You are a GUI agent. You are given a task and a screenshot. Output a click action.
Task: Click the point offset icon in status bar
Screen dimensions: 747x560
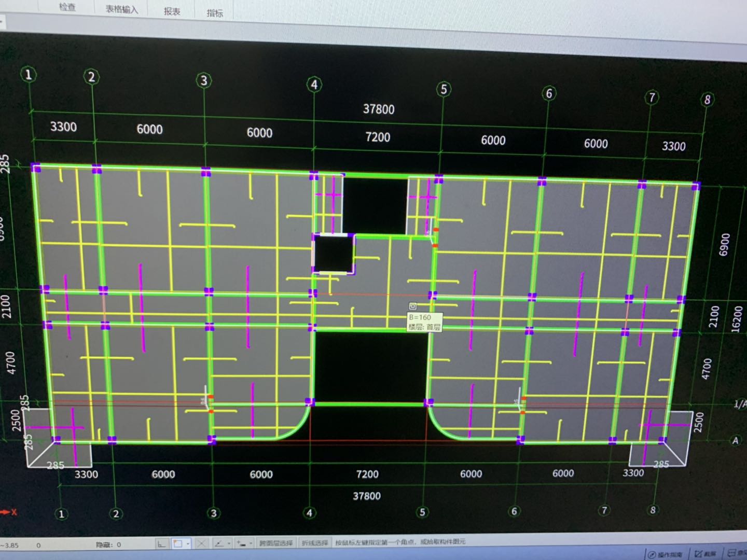pos(241,543)
